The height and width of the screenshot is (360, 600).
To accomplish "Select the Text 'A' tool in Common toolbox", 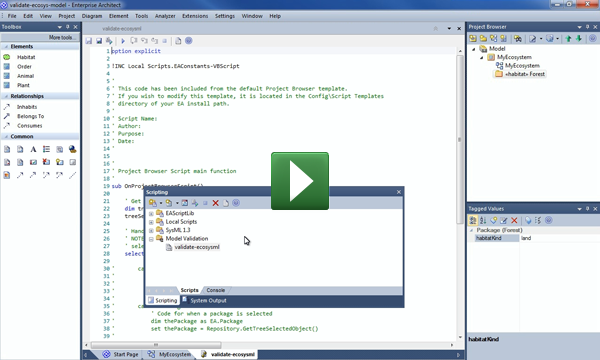I will pyautogui.click(x=33, y=149).
